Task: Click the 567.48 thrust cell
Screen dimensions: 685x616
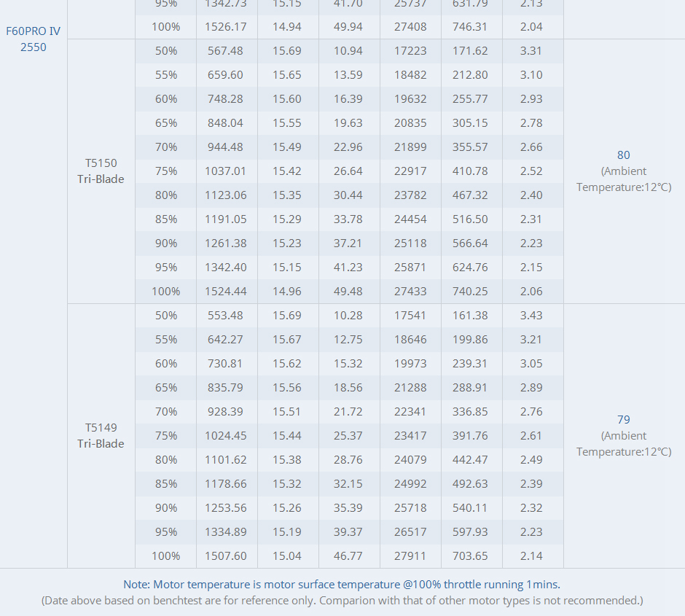Action: point(226,51)
